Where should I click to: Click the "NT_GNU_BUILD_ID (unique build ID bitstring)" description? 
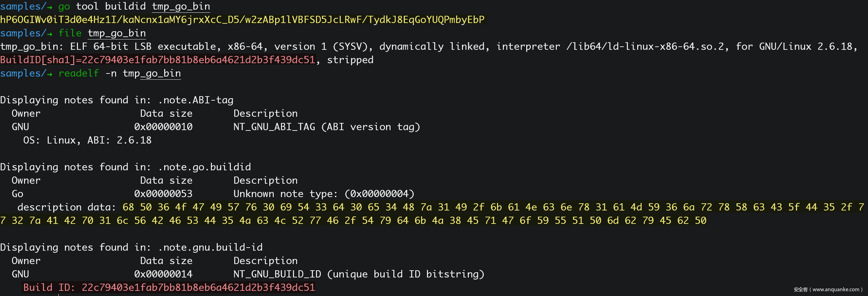coord(359,274)
